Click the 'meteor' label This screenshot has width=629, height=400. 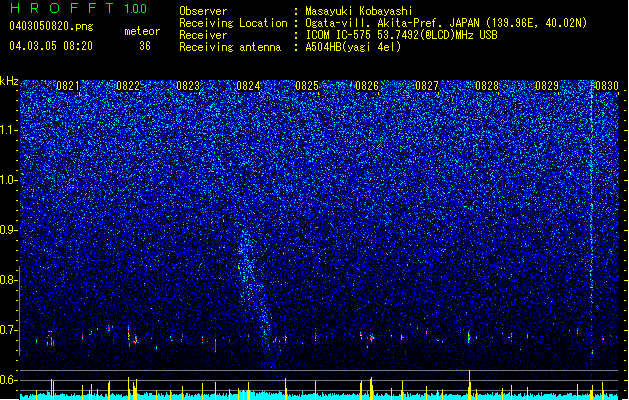(x=142, y=31)
